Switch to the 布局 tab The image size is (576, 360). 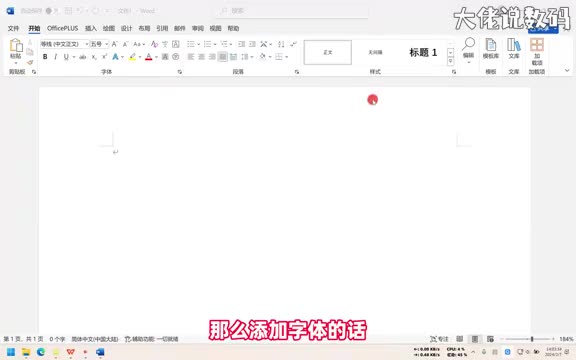point(144,28)
